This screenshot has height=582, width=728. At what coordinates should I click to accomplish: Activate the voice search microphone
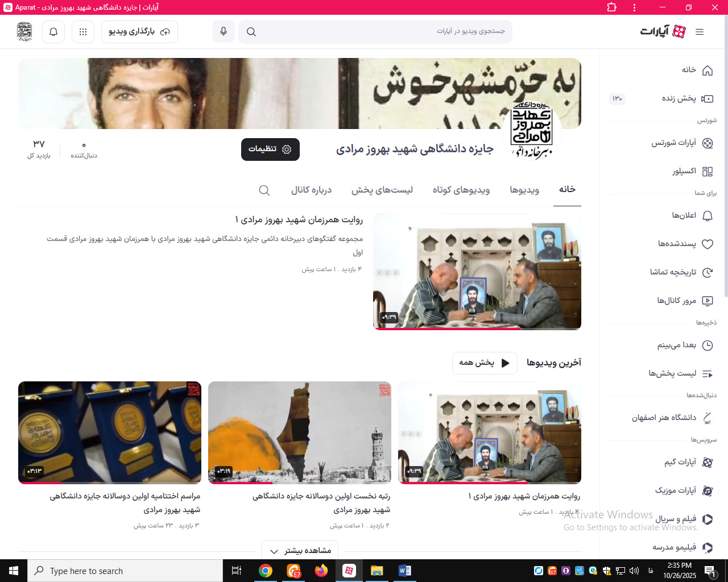[x=223, y=31]
